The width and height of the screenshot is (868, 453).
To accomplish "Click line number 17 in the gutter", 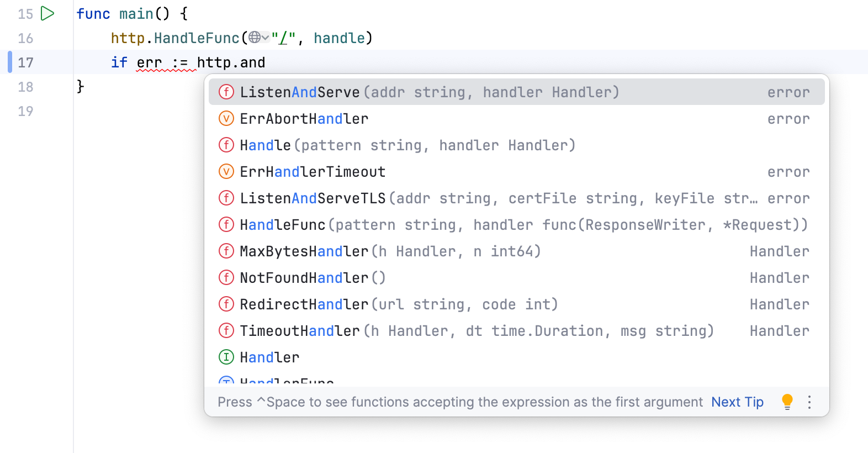I will click(25, 62).
